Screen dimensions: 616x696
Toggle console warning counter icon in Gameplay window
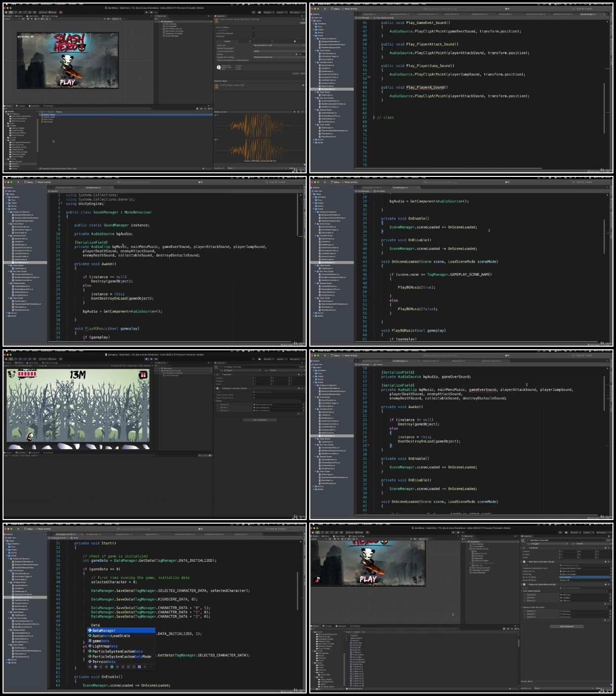(x=205, y=455)
